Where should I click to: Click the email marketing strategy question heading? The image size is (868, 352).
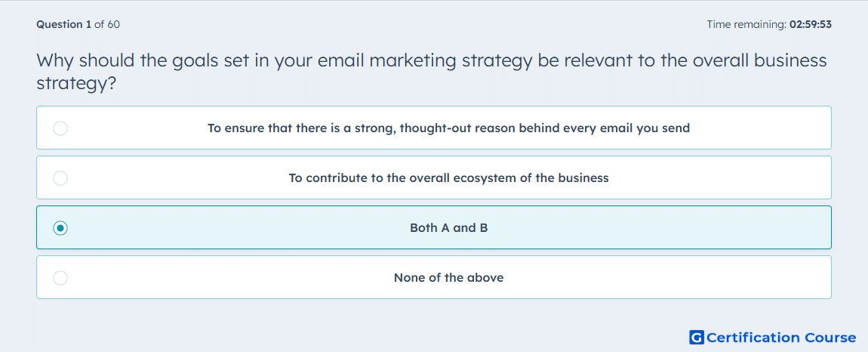(x=432, y=72)
